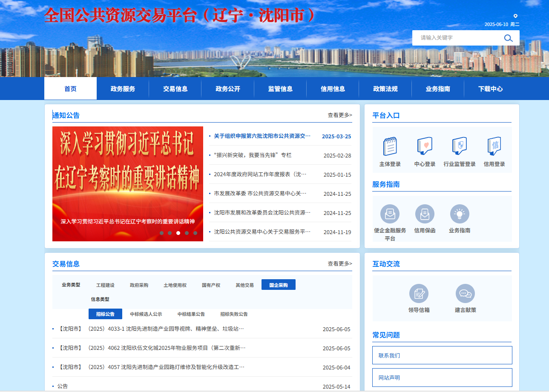Select the first carousel dot indicator
The height and width of the screenshot is (392, 549).
click(x=161, y=233)
